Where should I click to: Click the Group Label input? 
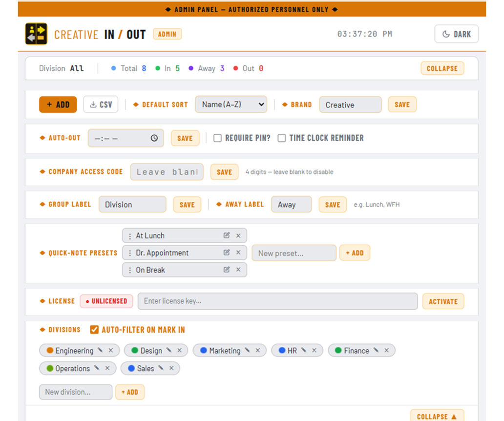click(x=132, y=204)
